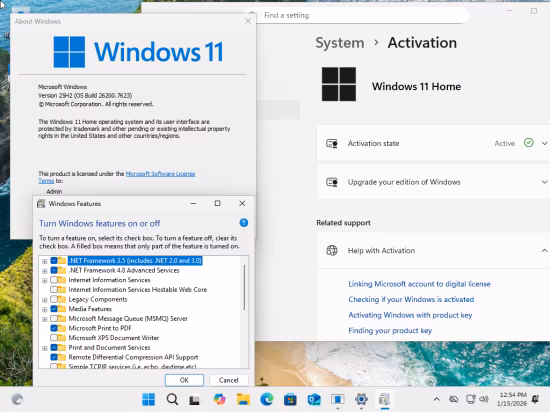Expand Microsoft Message Queue Server node
Image resolution: width=550 pixels, height=412 pixels.
45,319
